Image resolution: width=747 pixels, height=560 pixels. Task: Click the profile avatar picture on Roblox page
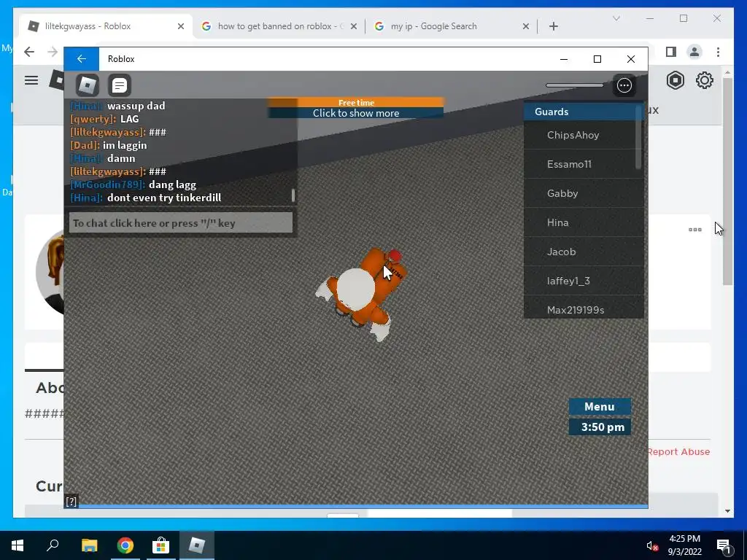(50, 271)
